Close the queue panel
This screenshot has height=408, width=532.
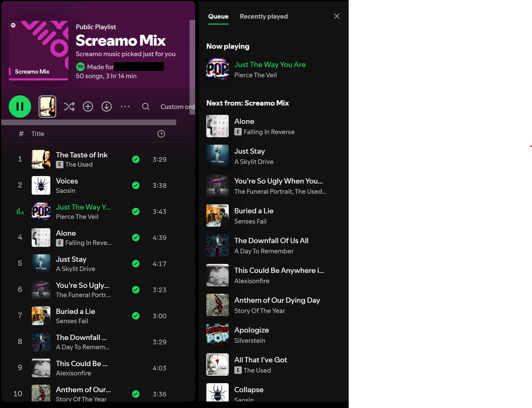[337, 16]
